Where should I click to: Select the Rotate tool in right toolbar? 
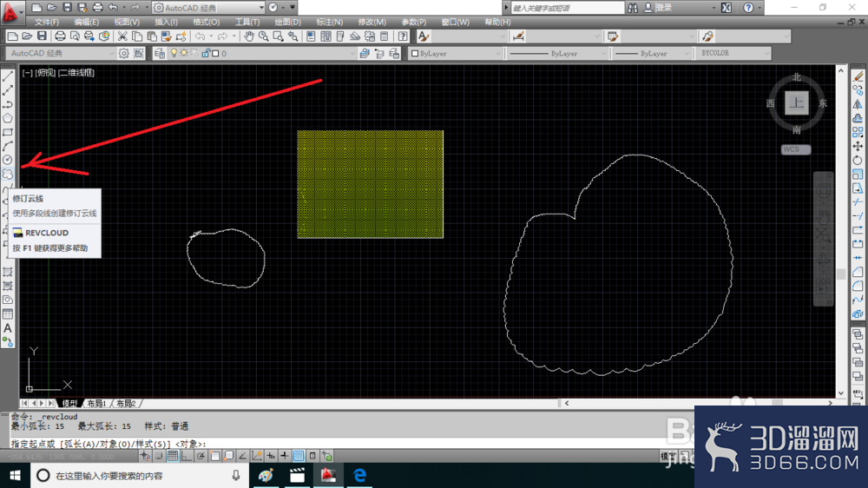coord(858,160)
